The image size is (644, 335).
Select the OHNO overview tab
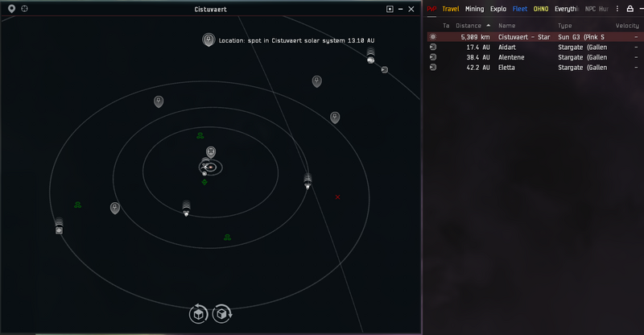pyautogui.click(x=541, y=9)
